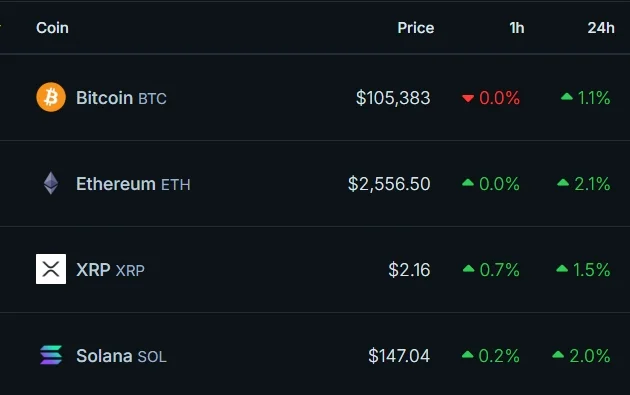Click the Solana price $147.04
Image resolution: width=630 pixels, height=395 pixels.
pyautogui.click(x=399, y=356)
